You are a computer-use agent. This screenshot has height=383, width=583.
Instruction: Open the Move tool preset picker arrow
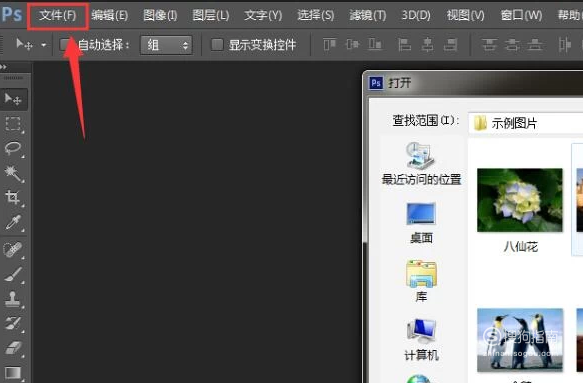[44, 45]
